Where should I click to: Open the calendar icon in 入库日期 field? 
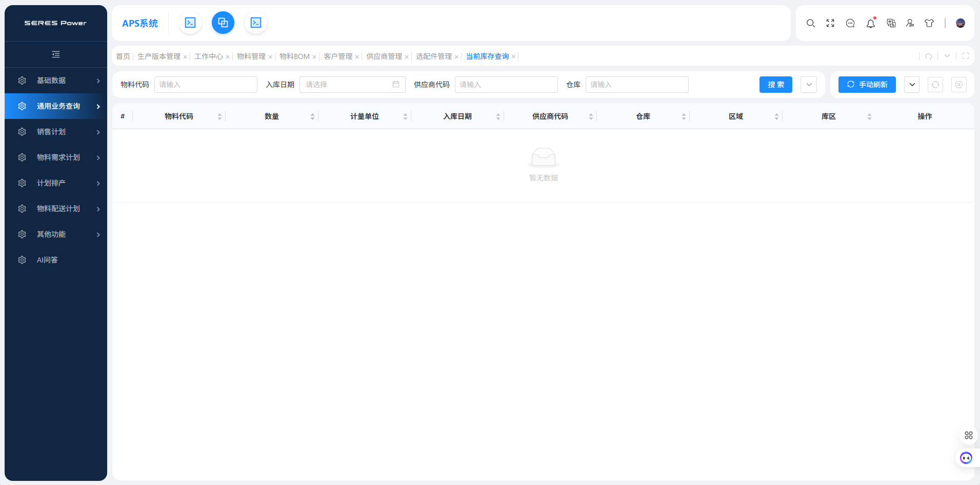(396, 85)
